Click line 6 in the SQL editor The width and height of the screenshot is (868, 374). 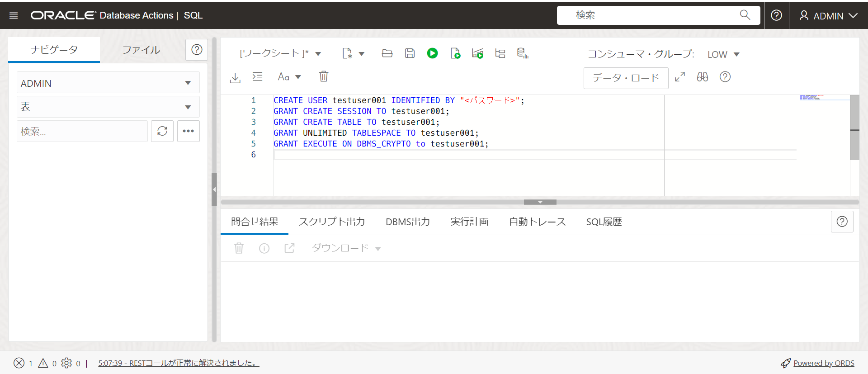535,155
